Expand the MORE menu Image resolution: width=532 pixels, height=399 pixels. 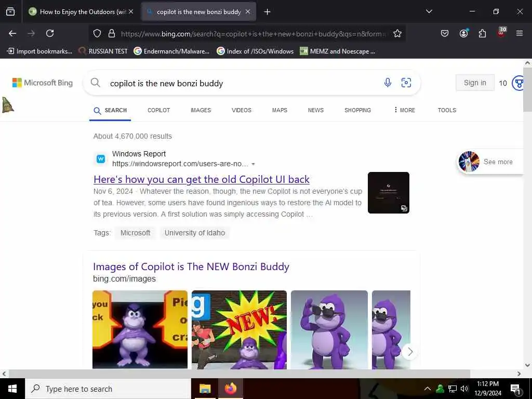(404, 110)
